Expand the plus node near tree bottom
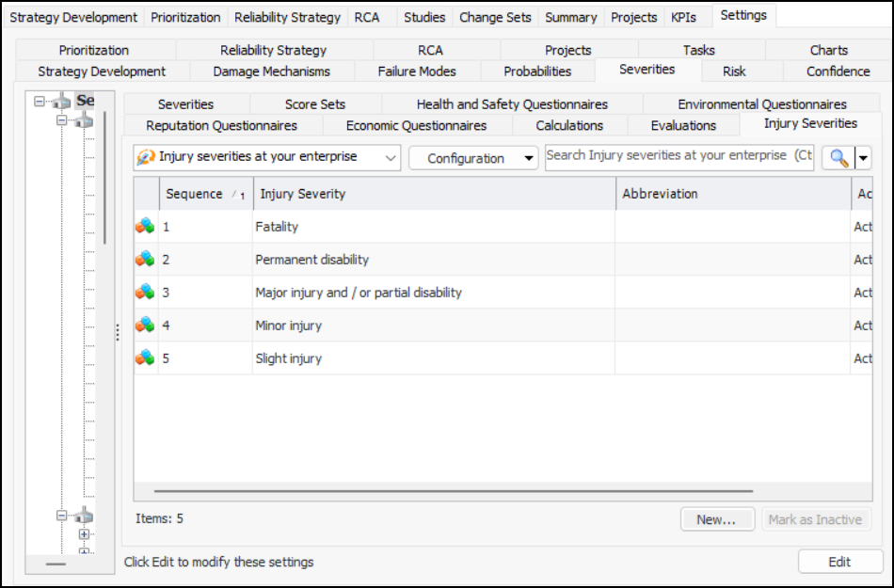The width and height of the screenshot is (894, 588). pos(85,534)
